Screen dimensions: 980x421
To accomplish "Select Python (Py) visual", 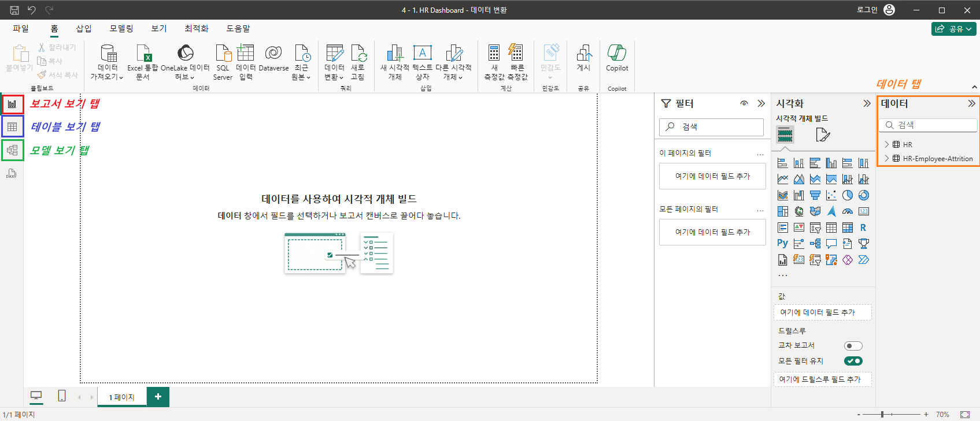I will pos(783,244).
